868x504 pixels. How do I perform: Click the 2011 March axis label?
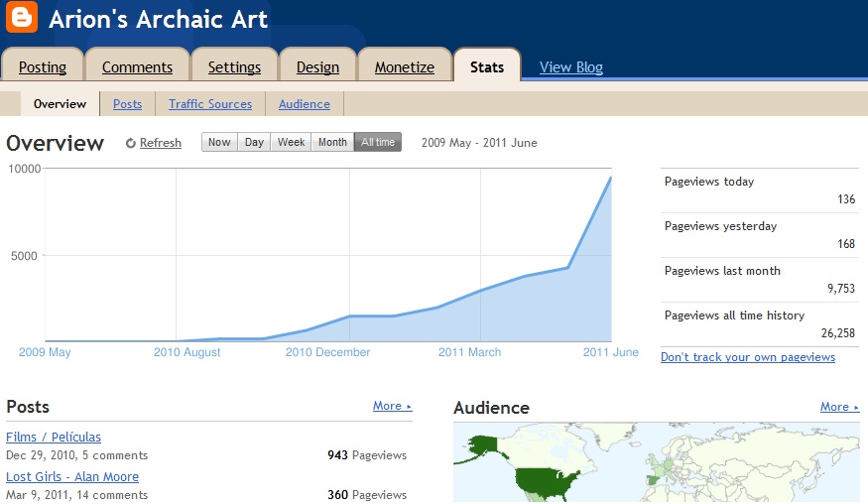(469, 352)
